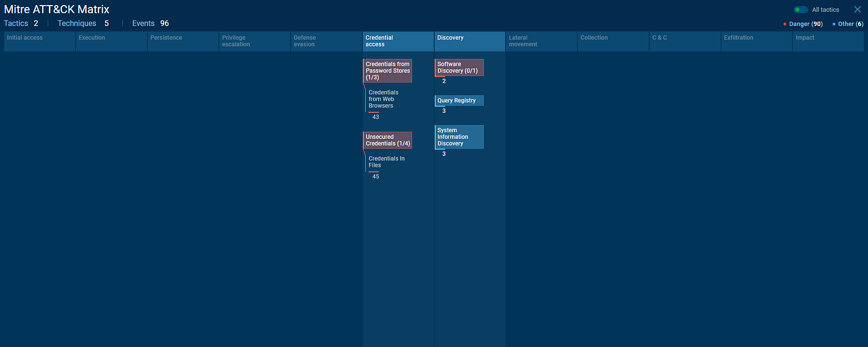
Task: Open Software Discovery (0/1) technique
Action: [x=459, y=68]
